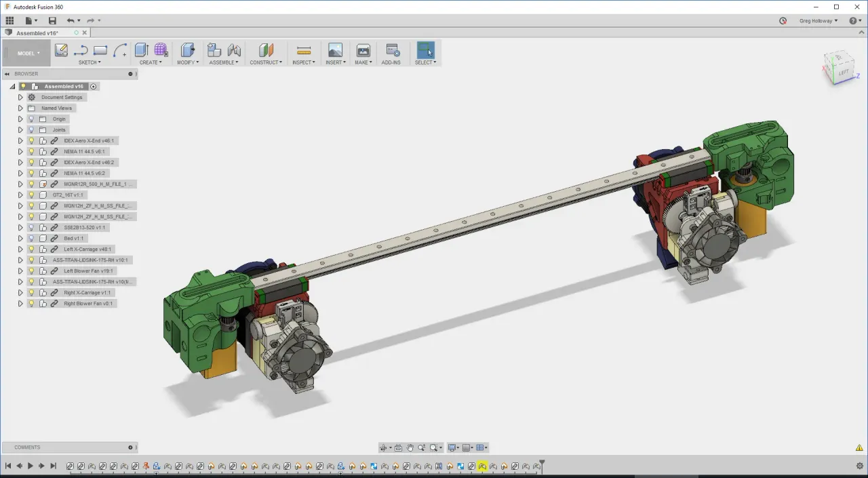This screenshot has height=478, width=868.
Task: Open the Display Settings dropdown
Action: tap(452, 447)
